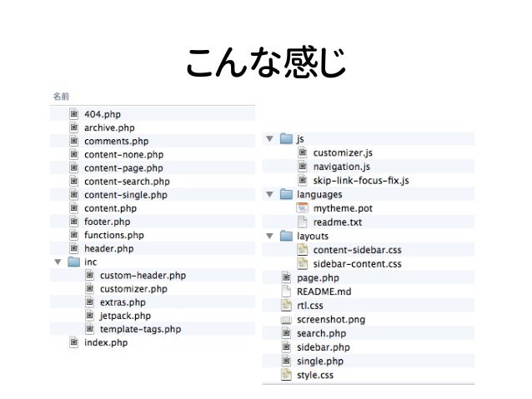Click the rtl.css file icon
Viewport: 532px width, 399px height.
pos(286,306)
